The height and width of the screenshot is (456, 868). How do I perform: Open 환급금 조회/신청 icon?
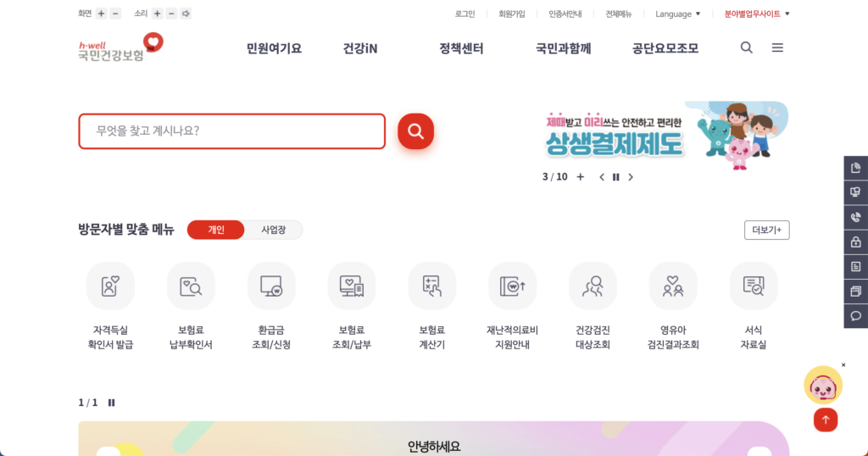[x=271, y=286]
